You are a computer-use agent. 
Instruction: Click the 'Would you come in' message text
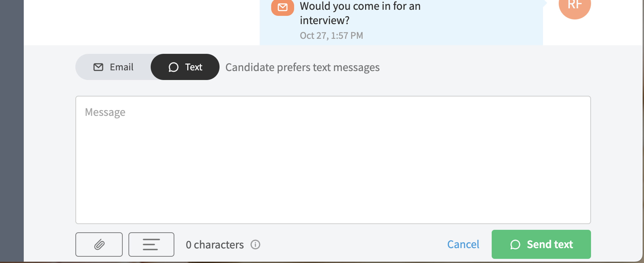(360, 13)
